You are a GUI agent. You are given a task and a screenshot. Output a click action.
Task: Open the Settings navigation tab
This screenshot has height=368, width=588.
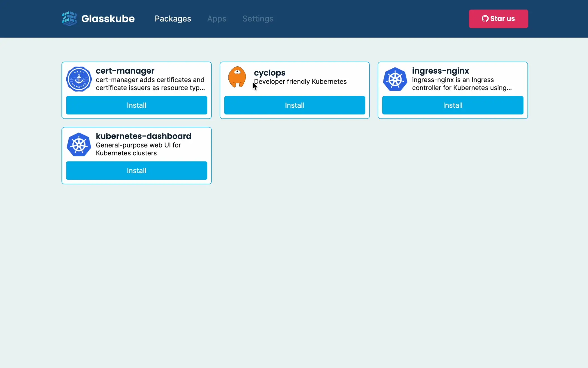(258, 19)
